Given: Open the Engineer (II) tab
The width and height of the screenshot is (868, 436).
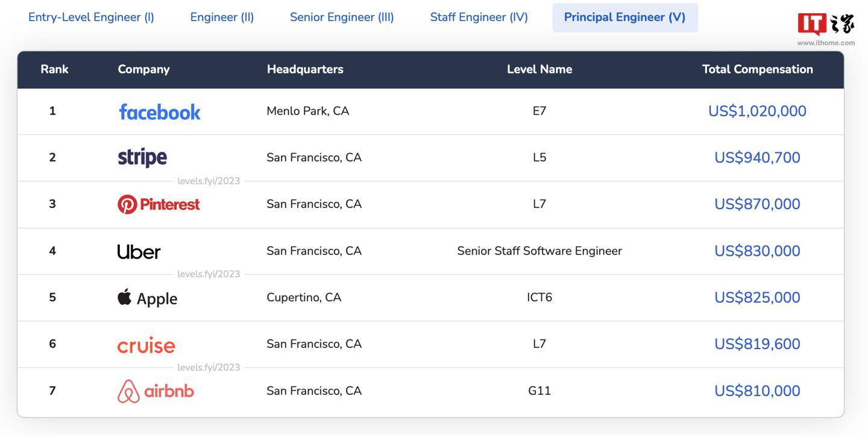Looking at the screenshot, I should tap(222, 17).
